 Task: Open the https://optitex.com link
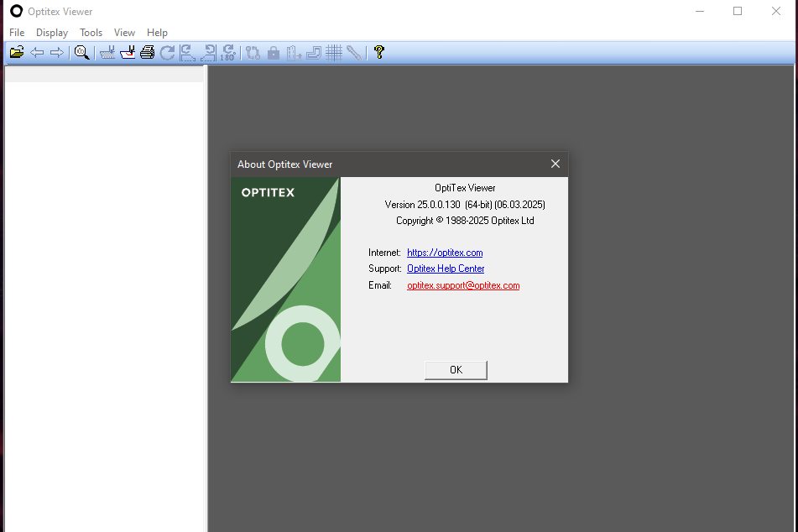(445, 253)
